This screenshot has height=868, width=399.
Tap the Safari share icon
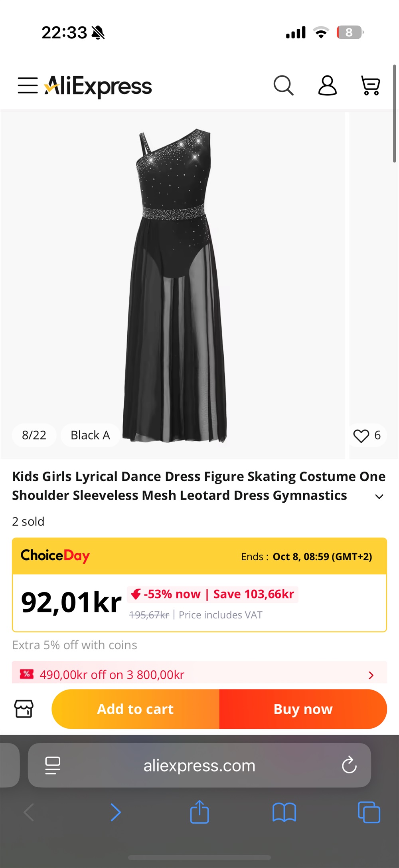199,812
